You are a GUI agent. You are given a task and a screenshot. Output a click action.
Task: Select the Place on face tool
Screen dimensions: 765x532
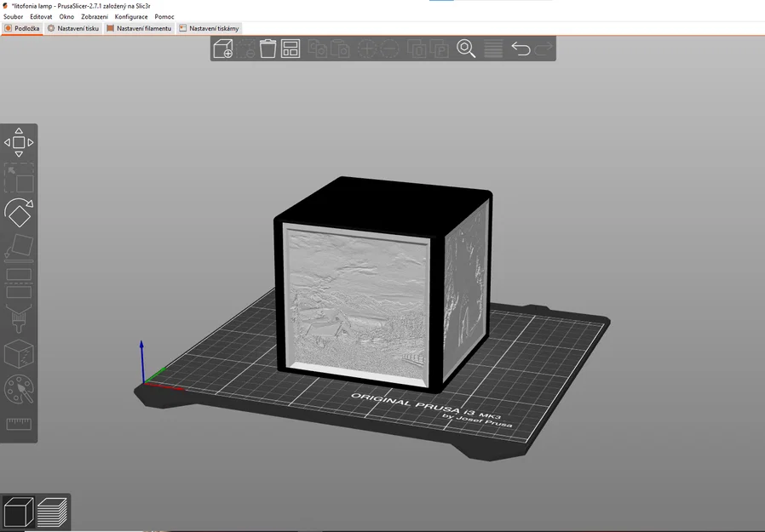tap(19, 248)
